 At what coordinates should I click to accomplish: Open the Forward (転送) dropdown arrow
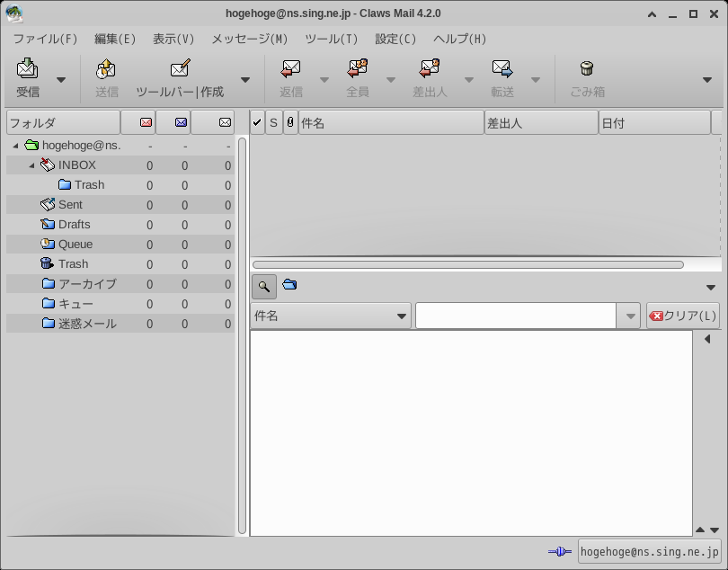pos(536,80)
